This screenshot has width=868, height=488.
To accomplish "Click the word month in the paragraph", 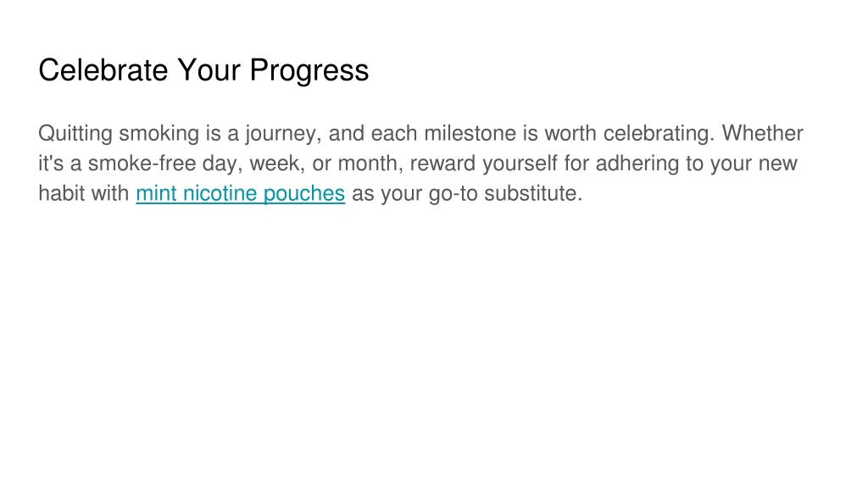I will click(x=368, y=164).
